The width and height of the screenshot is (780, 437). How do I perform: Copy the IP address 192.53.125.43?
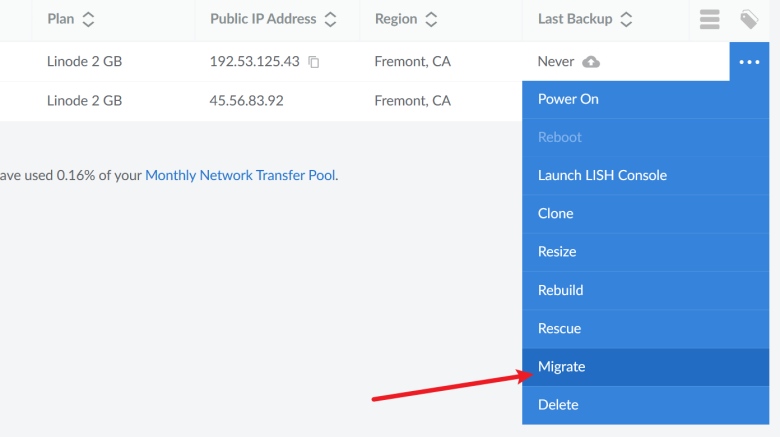[x=313, y=62]
